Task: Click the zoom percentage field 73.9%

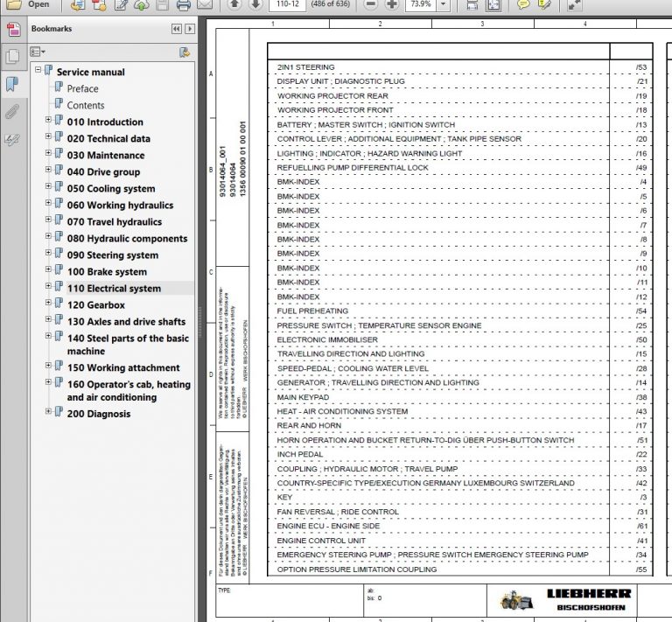Action: (421, 4)
